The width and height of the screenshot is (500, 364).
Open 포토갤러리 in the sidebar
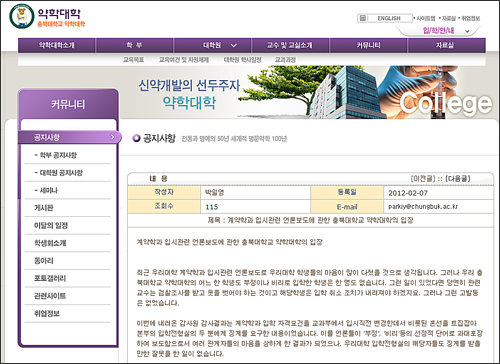point(50,278)
